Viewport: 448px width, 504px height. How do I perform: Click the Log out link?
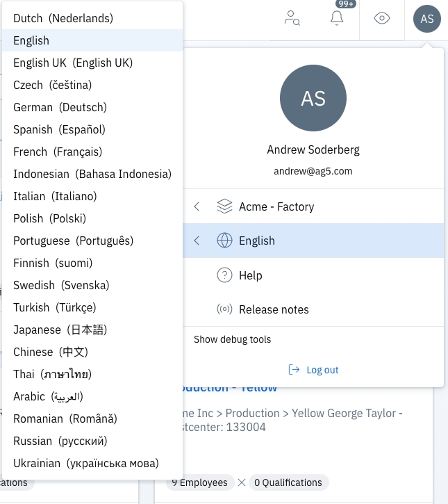(x=322, y=370)
